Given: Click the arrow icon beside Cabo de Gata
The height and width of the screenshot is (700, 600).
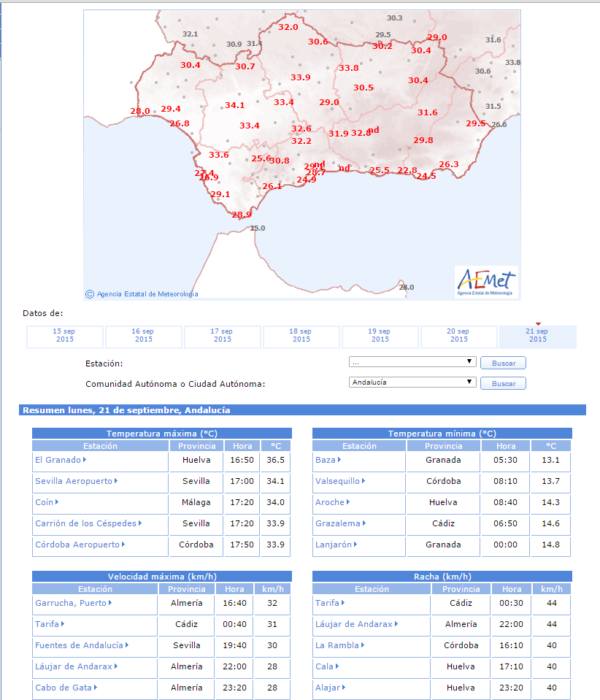Looking at the screenshot, I should pos(96,688).
